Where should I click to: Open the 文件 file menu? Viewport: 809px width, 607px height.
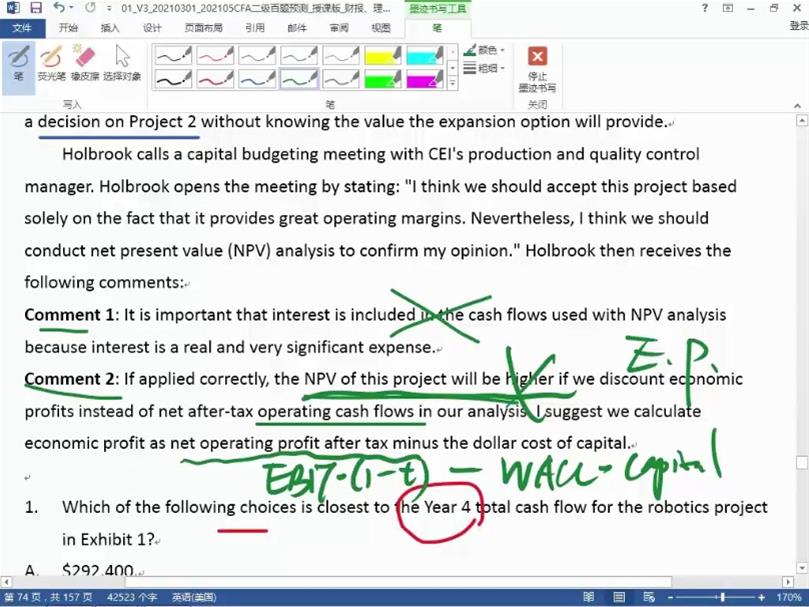pos(22,28)
